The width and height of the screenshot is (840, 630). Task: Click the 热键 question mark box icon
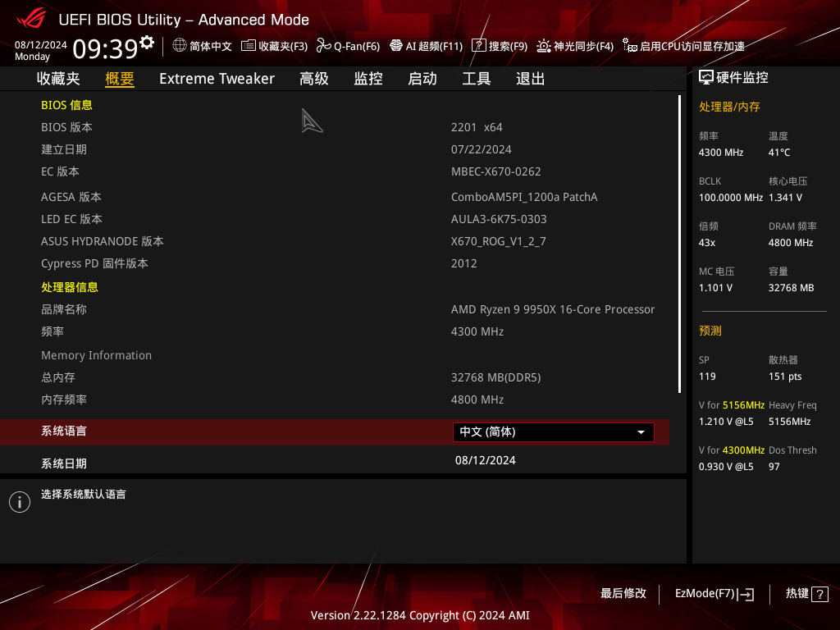819,594
